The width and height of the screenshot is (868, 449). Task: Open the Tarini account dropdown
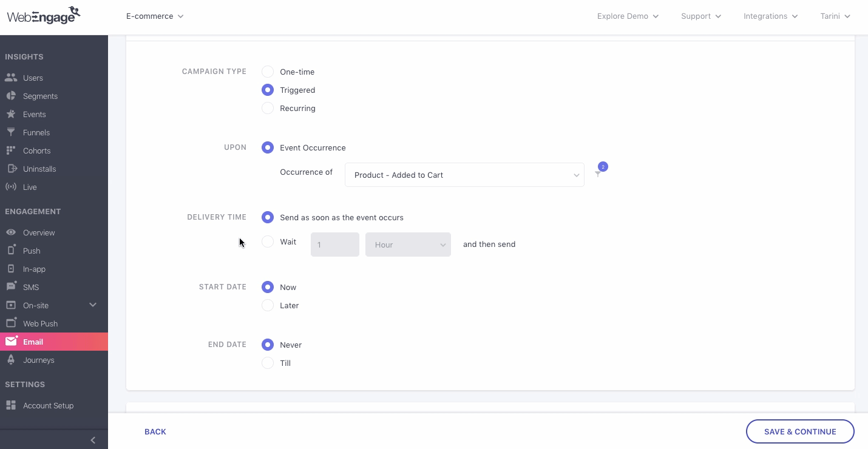point(835,16)
